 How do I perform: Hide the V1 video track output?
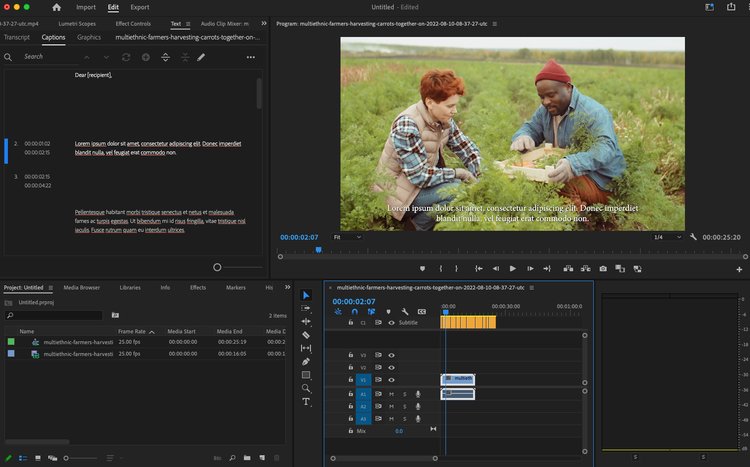pyautogui.click(x=391, y=380)
